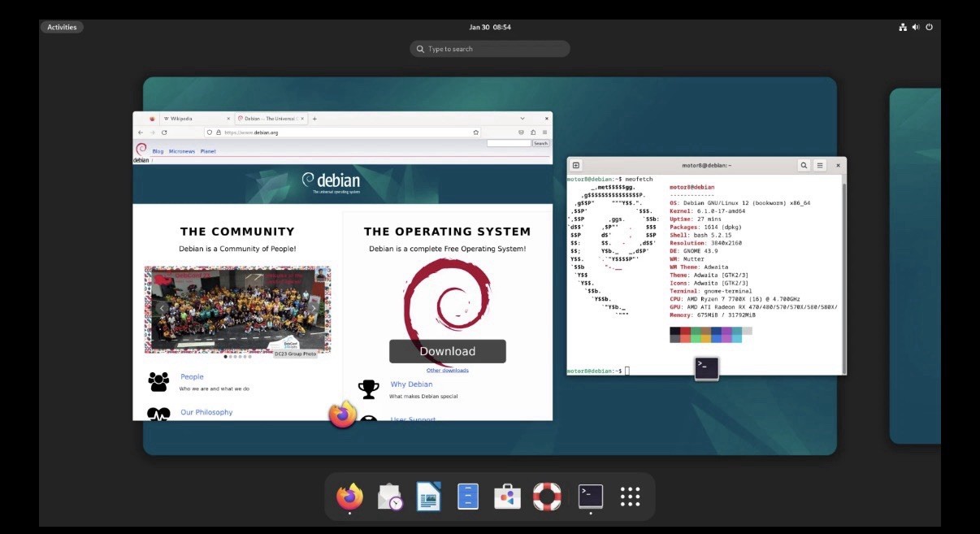The height and width of the screenshot is (534, 980).
Task: Open the clock showing Jan 30 08:54
Action: coord(490,27)
